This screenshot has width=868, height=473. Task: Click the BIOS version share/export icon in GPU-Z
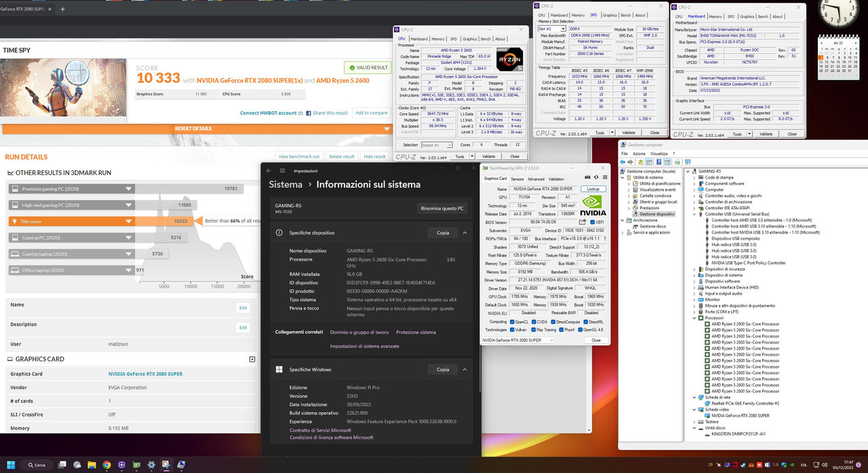[582, 222]
